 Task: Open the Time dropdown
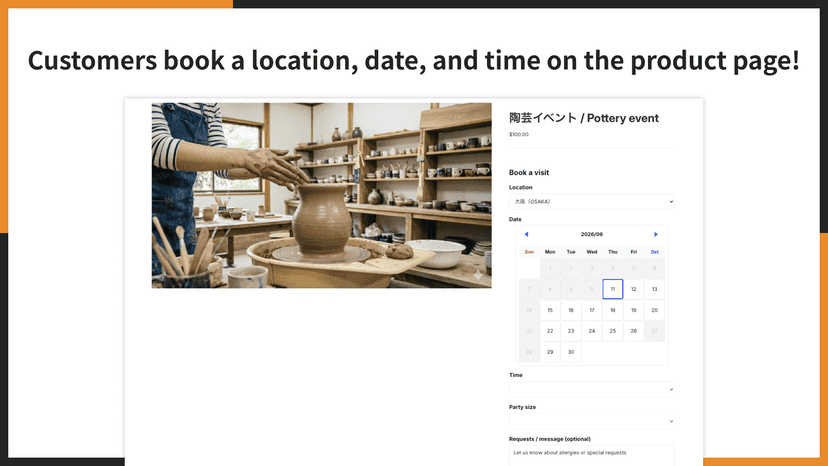point(591,389)
